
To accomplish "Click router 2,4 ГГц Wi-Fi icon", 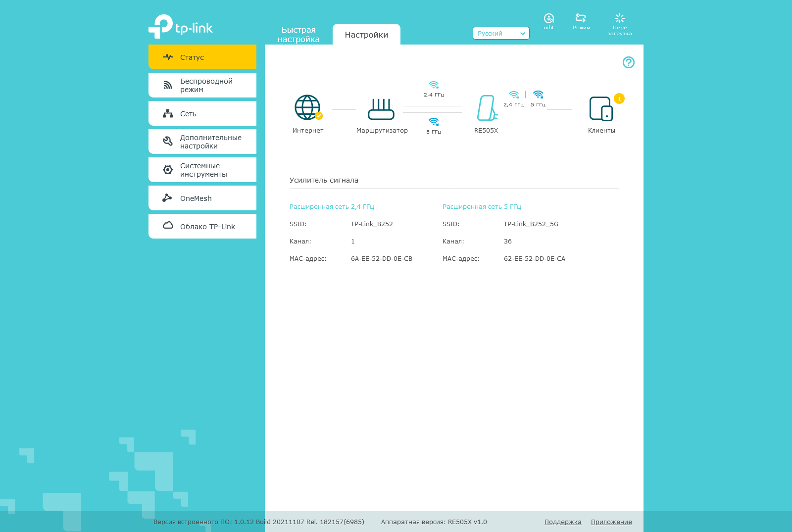I will click(x=434, y=85).
